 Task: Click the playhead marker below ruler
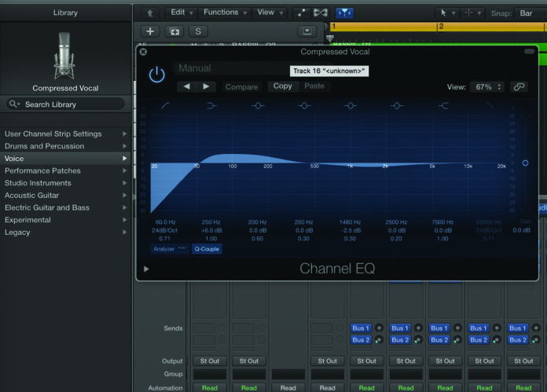pyautogui.click(x=329, y=38)
